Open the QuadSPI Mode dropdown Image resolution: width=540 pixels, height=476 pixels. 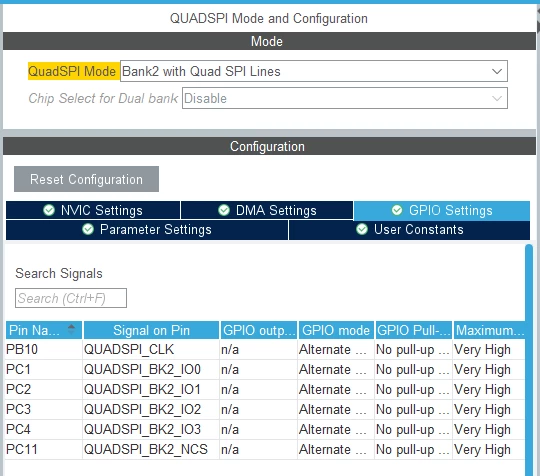point(313,71)
